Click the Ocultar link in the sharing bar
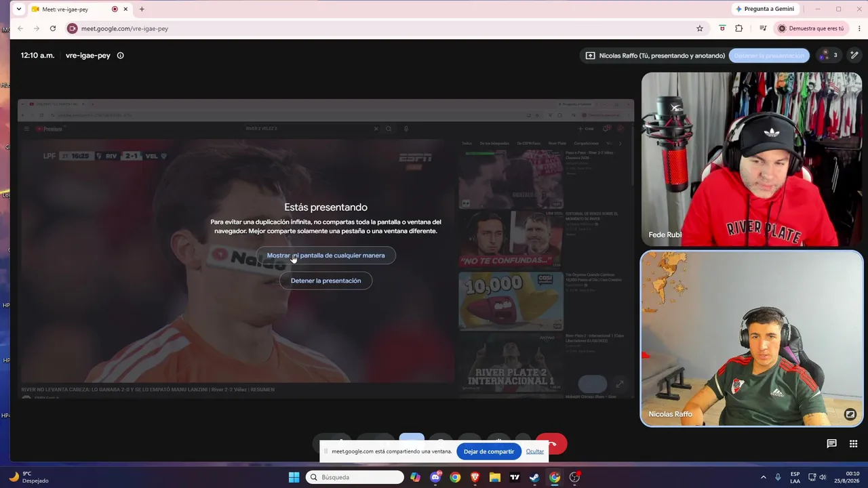The image size is (868, 488). point(535,451)
